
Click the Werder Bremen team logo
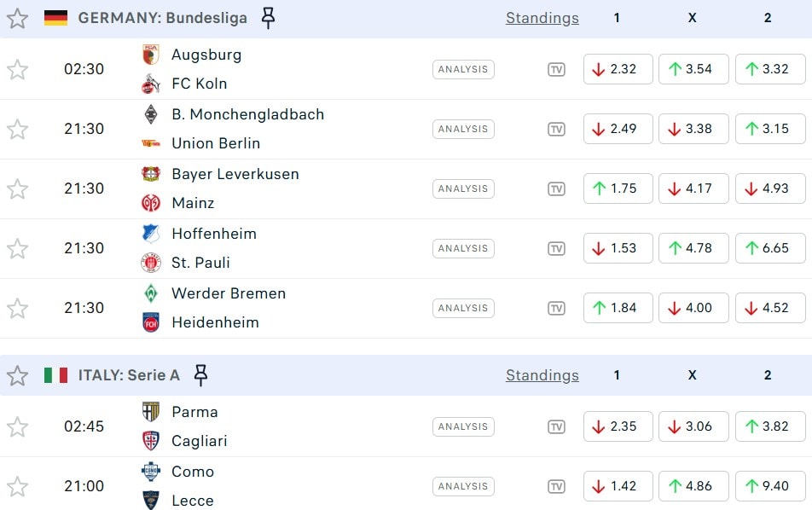pyautogui.click(x=151, y=293)
